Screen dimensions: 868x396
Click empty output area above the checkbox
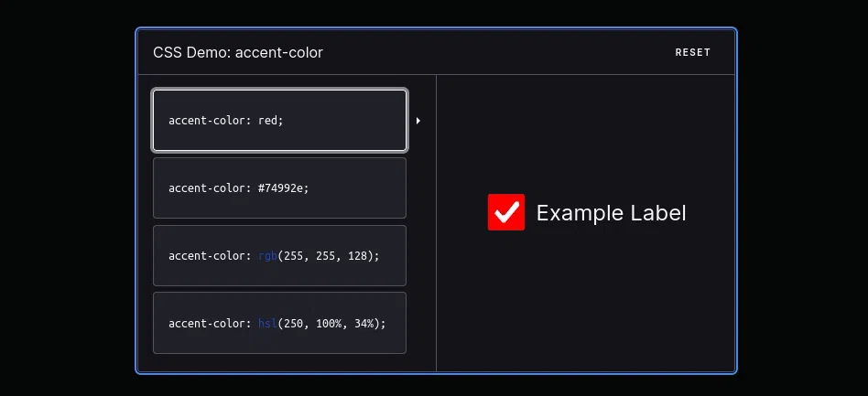tap(586, 133)
